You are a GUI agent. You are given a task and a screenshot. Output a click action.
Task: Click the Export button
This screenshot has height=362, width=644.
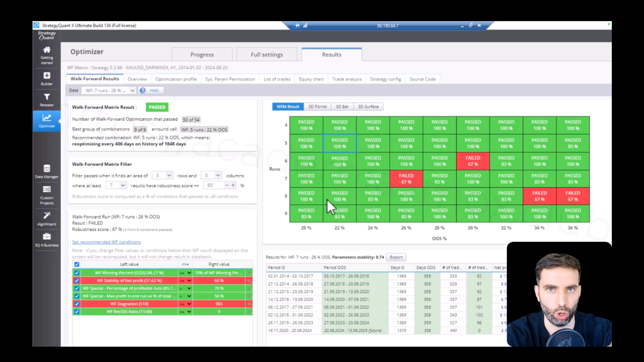396,257
